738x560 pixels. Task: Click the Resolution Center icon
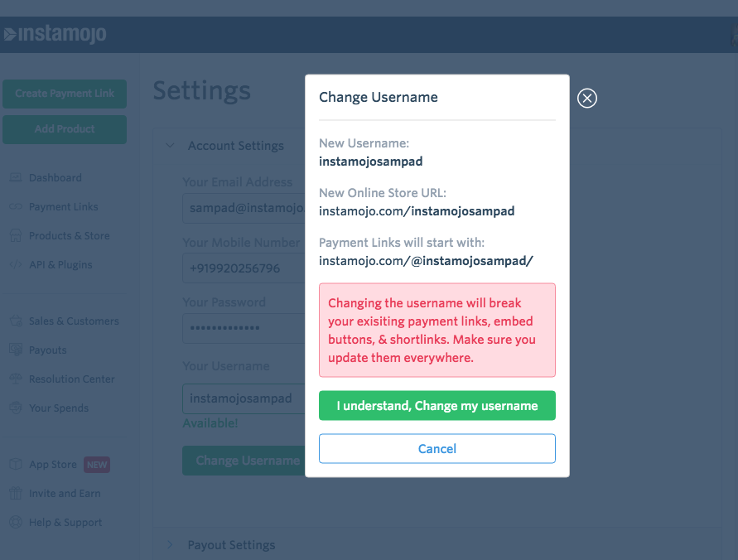(x=15, y=379)
